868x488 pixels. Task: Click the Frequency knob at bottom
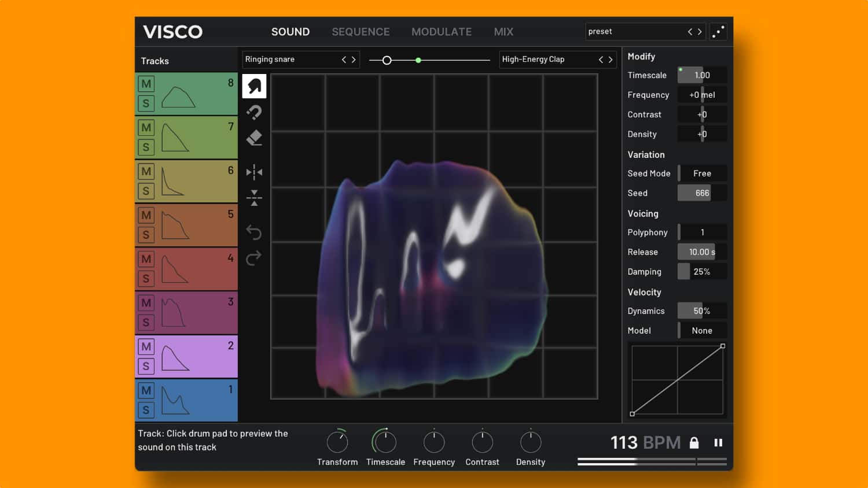[434, 442]
